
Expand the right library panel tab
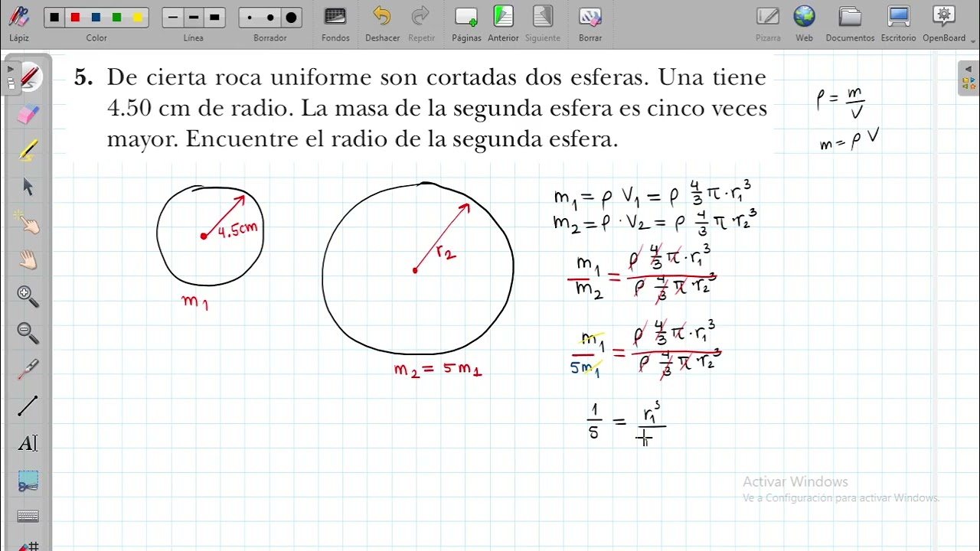(969, 78)
